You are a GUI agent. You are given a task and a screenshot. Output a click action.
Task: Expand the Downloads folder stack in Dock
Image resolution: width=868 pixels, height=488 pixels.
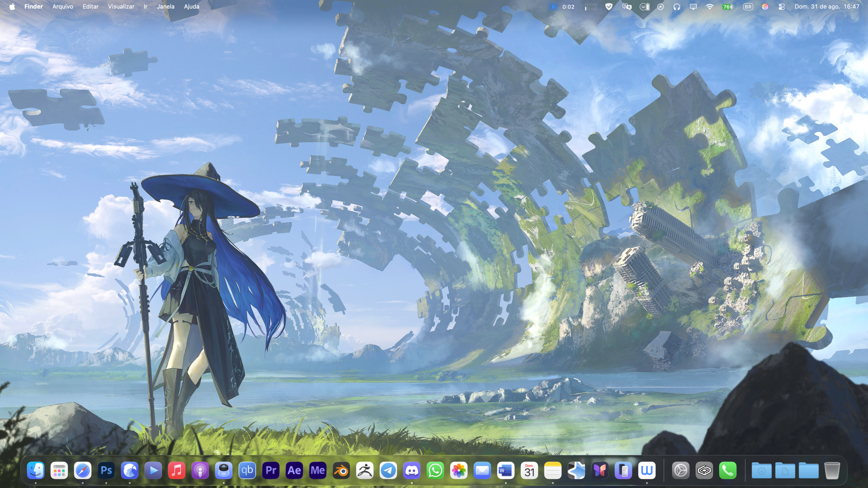point(761,471)
